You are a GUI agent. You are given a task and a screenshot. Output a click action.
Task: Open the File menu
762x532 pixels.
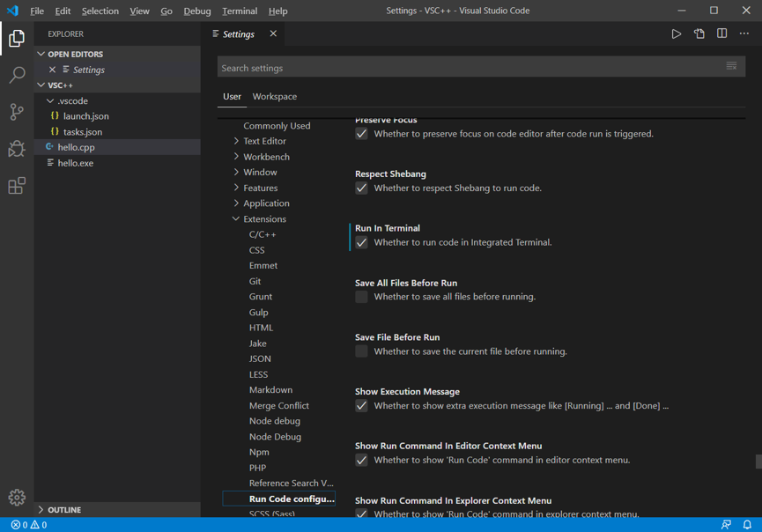pyautogui.click(x=37, y=11)
